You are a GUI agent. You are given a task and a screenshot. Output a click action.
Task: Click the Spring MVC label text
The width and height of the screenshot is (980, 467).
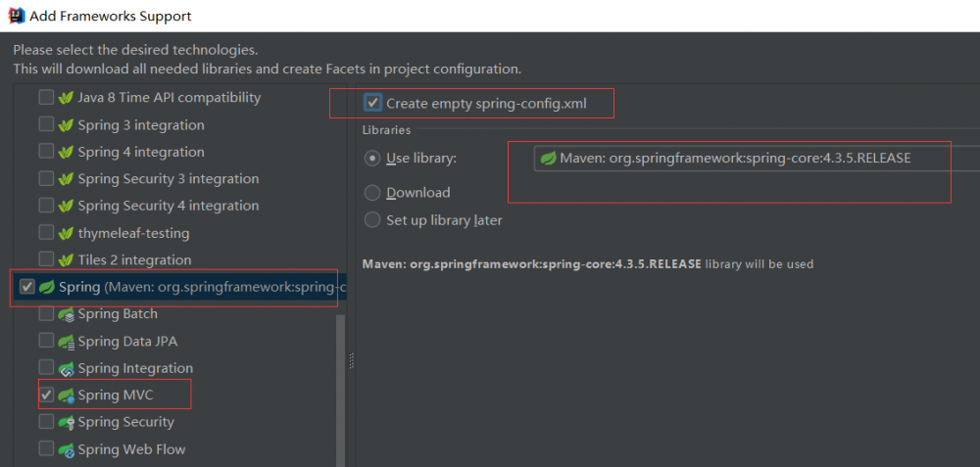pos(115,396)
